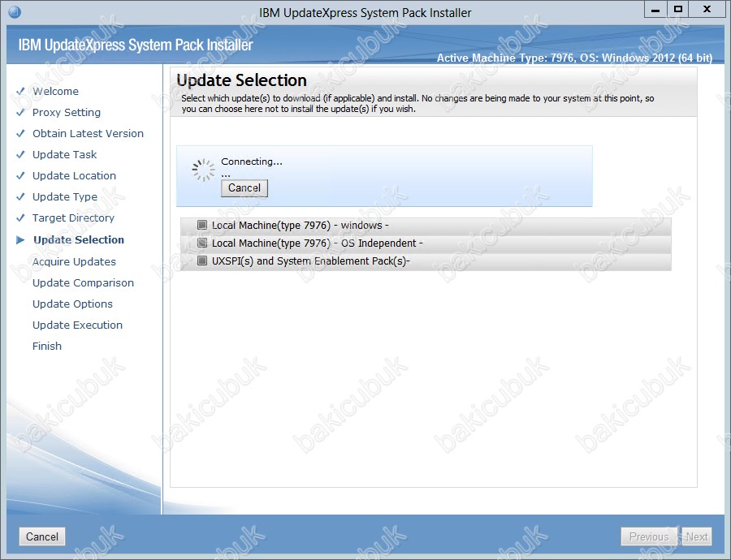731x560 pixels.
Task: Maximize the installer window
Action: 678,9
